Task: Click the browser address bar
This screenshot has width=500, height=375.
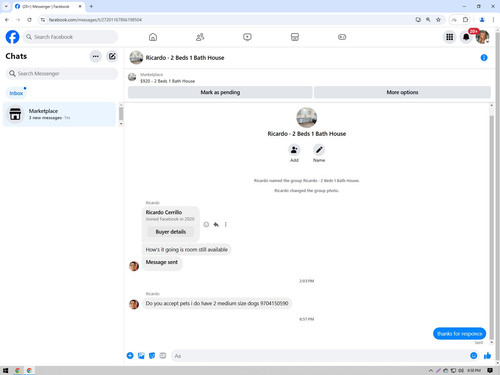Action: pos(227,20)
